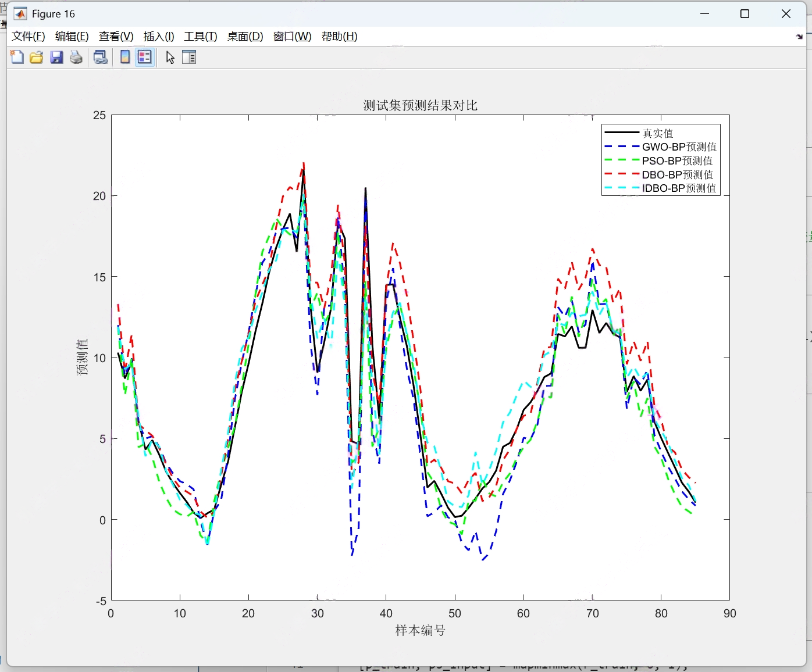Click the y-axis tick label 25

point(99,115)
